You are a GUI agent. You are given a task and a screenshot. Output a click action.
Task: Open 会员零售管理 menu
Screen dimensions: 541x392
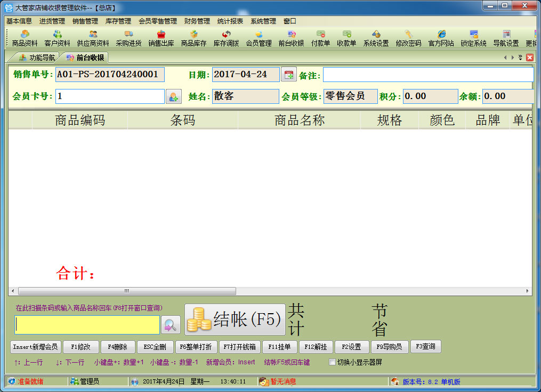point(158,21)
